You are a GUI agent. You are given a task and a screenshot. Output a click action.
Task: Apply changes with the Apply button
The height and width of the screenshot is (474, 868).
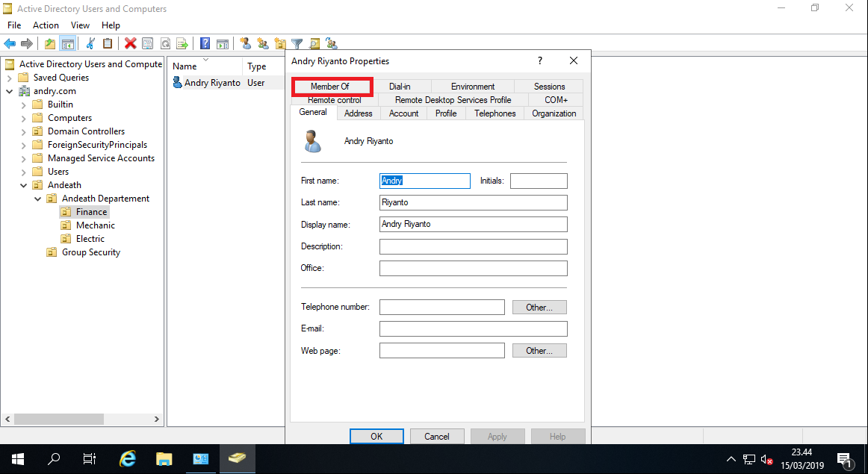point(497,436)
